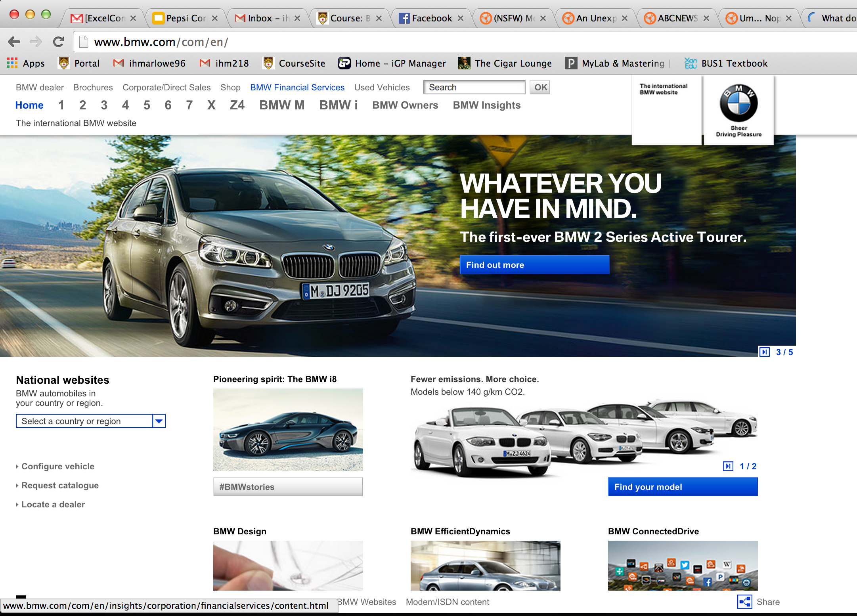Close the ABCNEWS tab
This screenshot has height=616, width=857.
pos(706,18)
